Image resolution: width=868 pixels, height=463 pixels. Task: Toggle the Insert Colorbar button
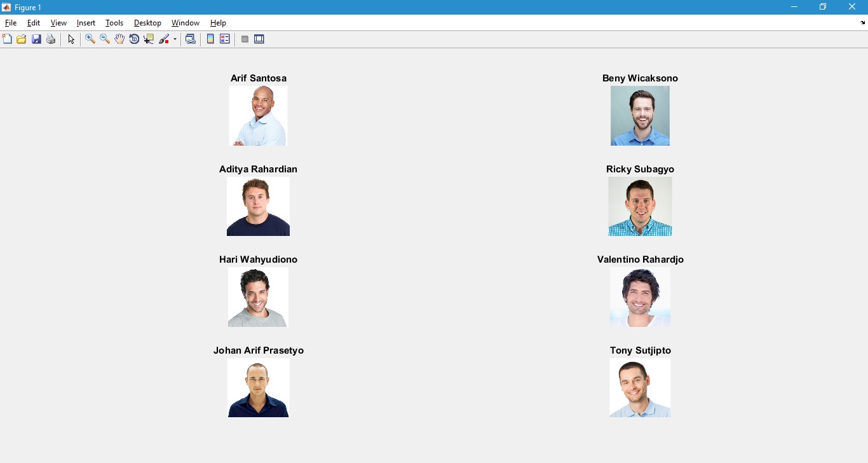pos(210,39)
